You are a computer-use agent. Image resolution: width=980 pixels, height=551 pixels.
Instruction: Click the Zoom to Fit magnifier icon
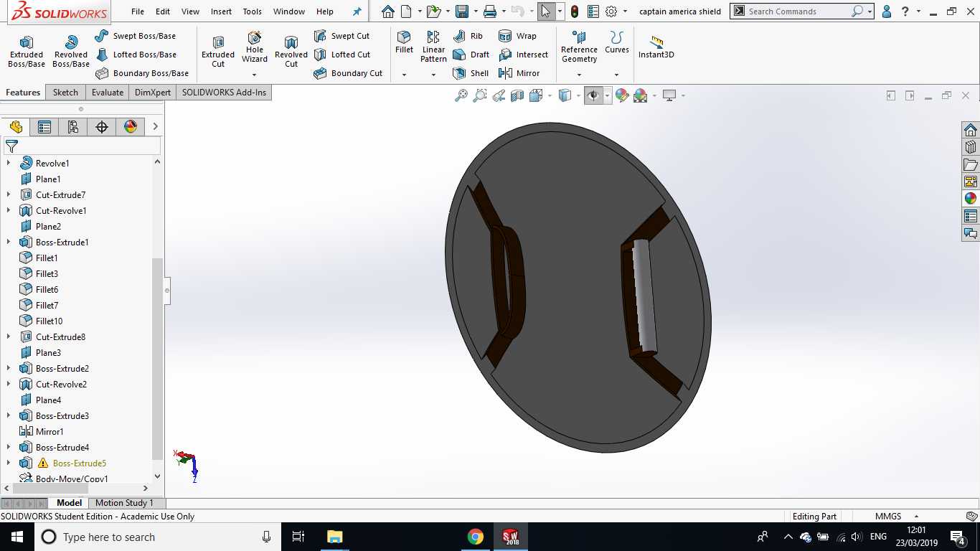(x=461, y=95)
